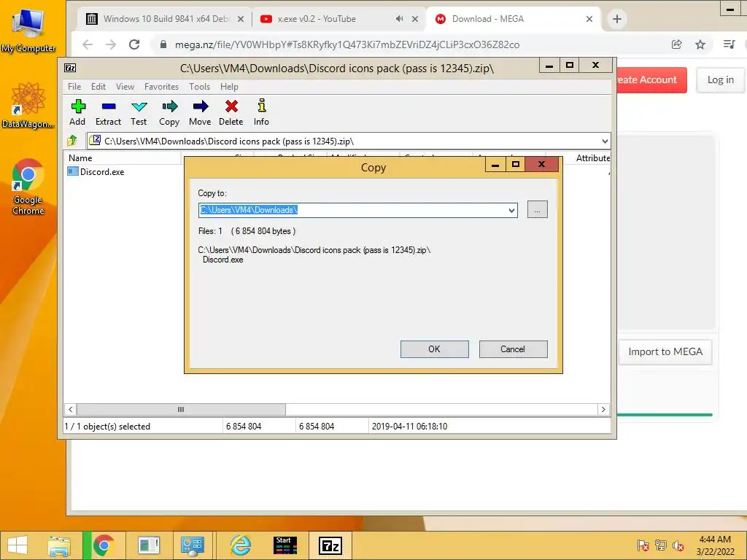Expand the 7-Zip address bar dropdown
The image size is (747, 560).
coord(605,141)
